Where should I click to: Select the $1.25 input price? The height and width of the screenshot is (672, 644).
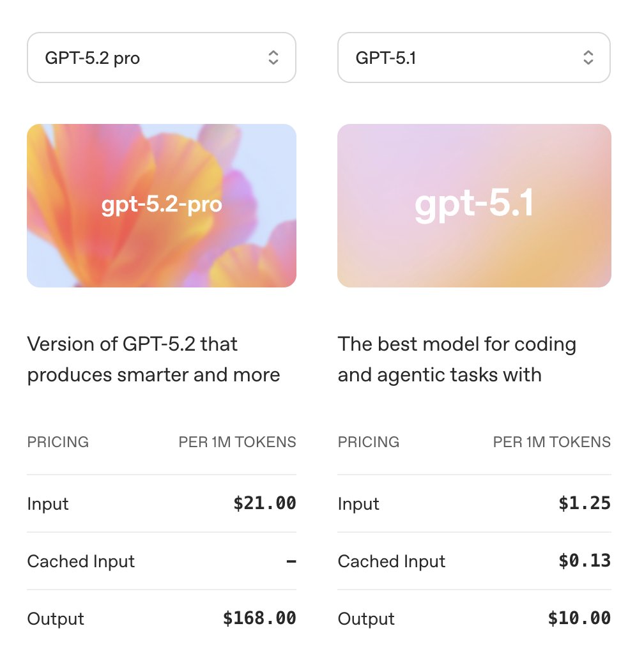585,503
